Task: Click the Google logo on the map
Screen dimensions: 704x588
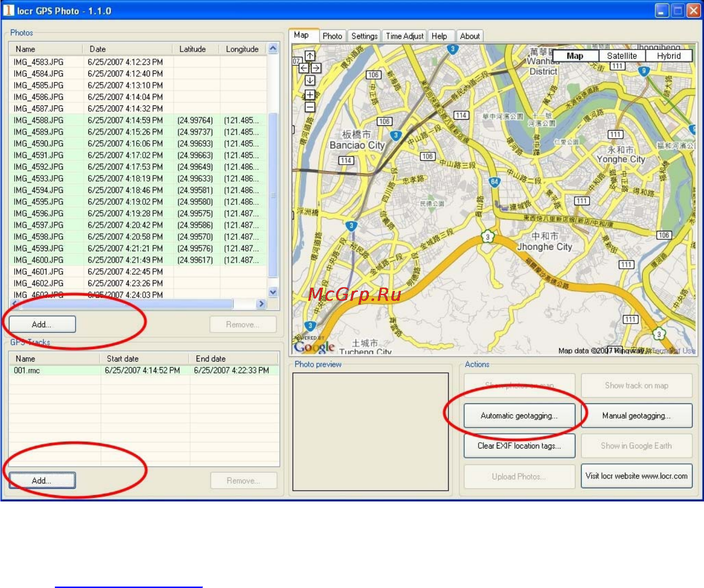Action: pos(314,347)
